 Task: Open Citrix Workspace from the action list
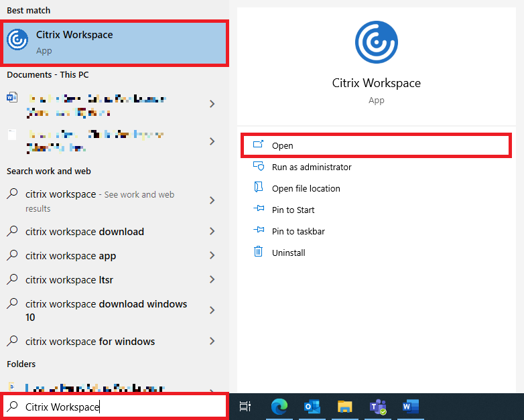click(x=376, y=145)
